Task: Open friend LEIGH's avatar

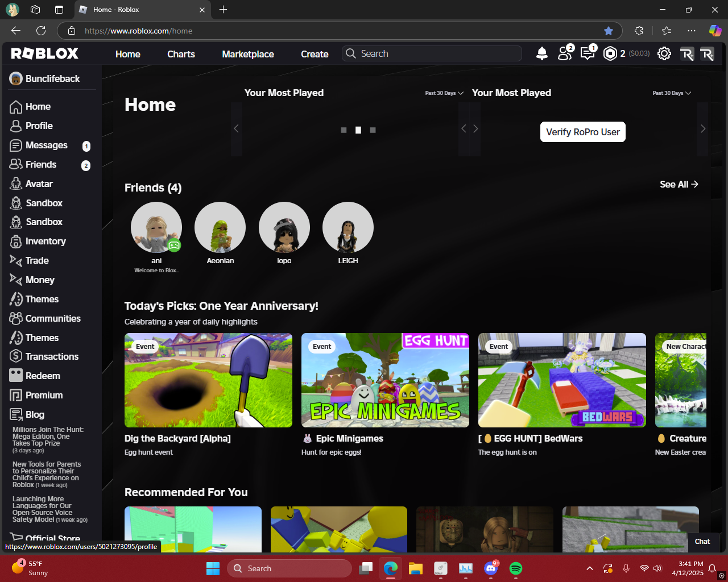Action: [x=348, y=227]
